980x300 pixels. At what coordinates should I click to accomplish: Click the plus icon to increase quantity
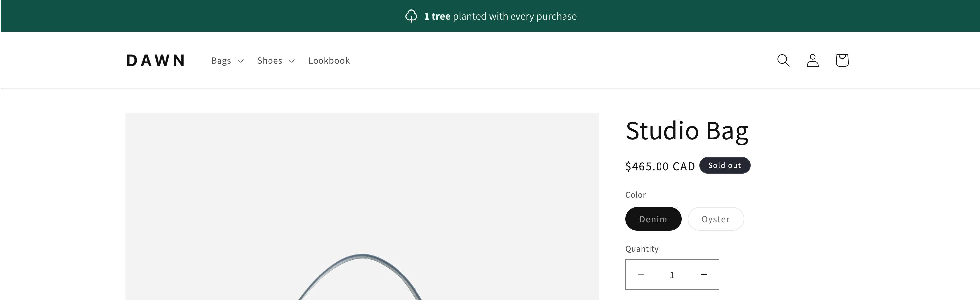(704, 275)
